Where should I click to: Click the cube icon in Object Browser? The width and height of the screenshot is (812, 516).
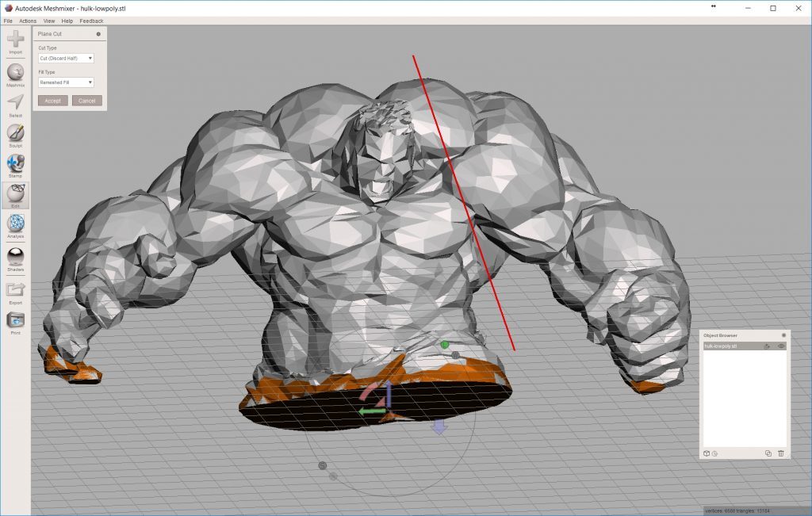point(707,453)
